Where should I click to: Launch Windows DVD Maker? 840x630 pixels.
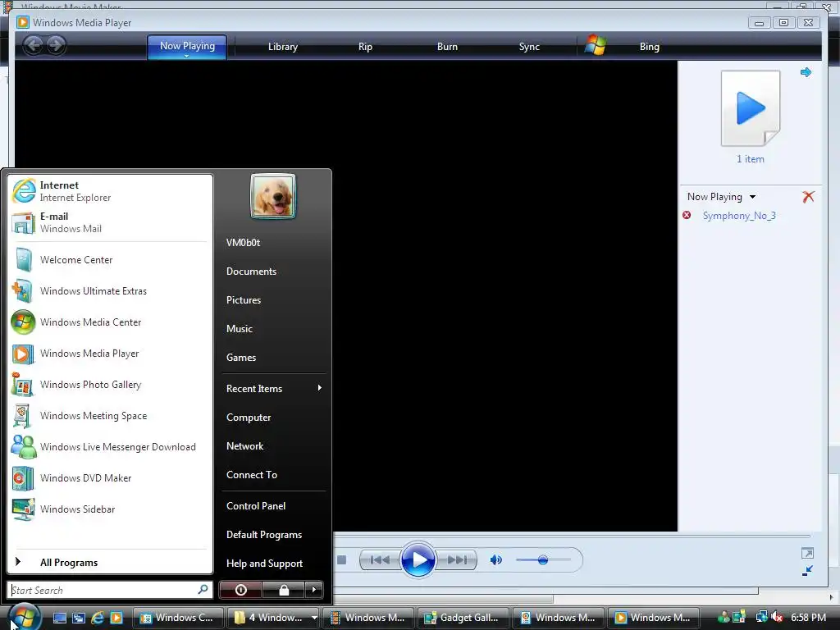click(110, 478)
